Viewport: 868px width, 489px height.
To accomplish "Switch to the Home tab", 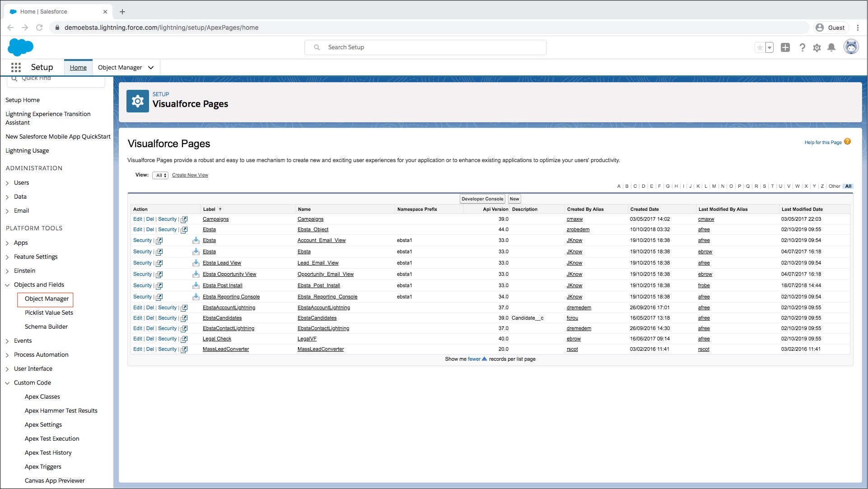I will point(78,67).
